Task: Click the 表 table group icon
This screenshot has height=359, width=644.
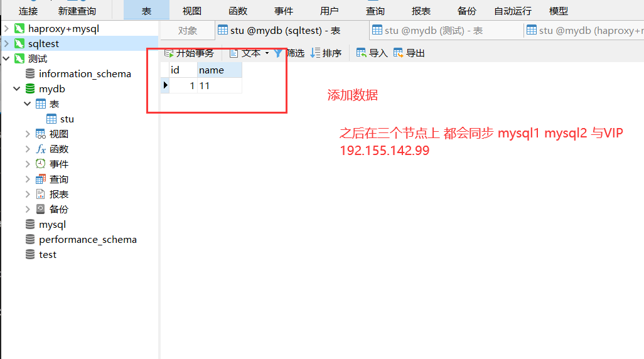Action: pyautogui.click(x=41, y=104)
